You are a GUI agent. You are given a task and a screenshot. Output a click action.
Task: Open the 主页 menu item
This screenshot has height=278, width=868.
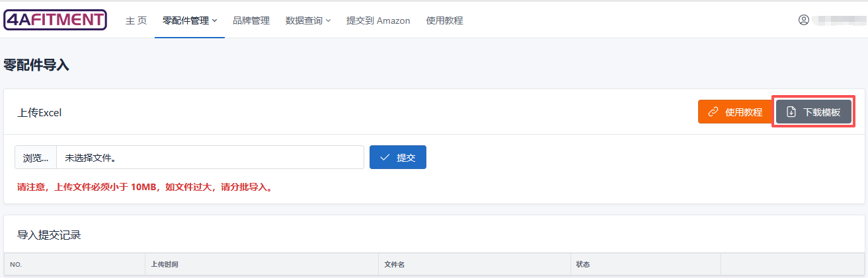point(136,21)
